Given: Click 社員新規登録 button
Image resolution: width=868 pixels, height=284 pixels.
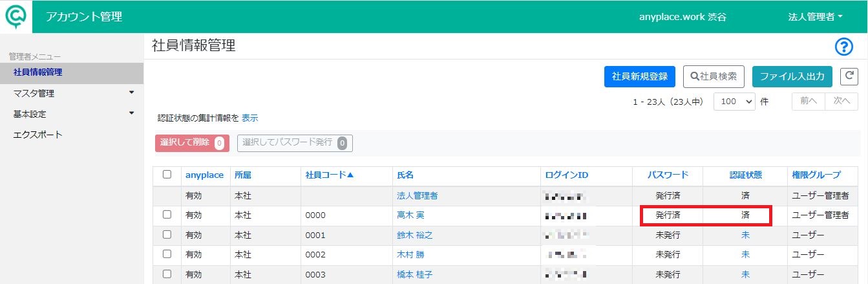Looking at the screenshot, I should pos(640,76).
